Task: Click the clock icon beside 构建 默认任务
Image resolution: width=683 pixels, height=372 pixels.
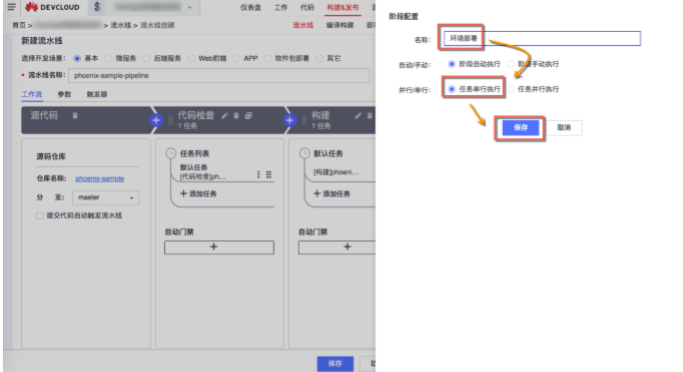Action: [x=304, y=153]
